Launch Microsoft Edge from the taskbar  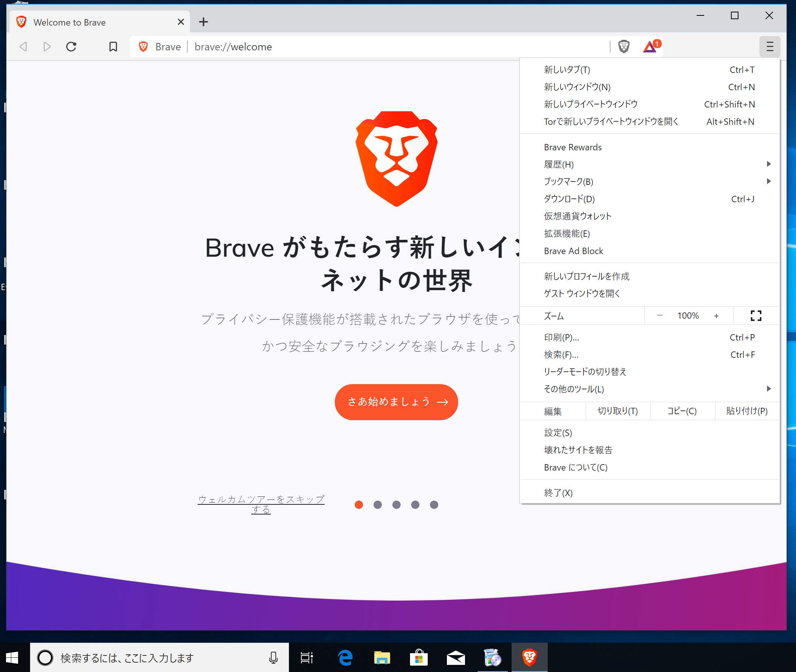(x=345, y=657)
